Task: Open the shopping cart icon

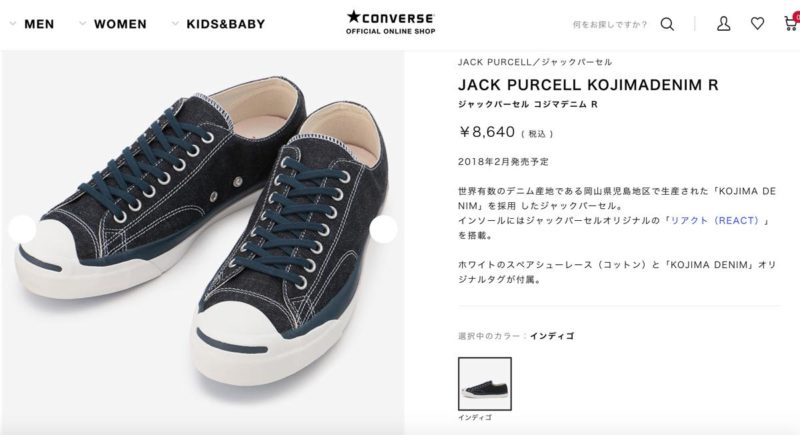Action: click(791, 23)
